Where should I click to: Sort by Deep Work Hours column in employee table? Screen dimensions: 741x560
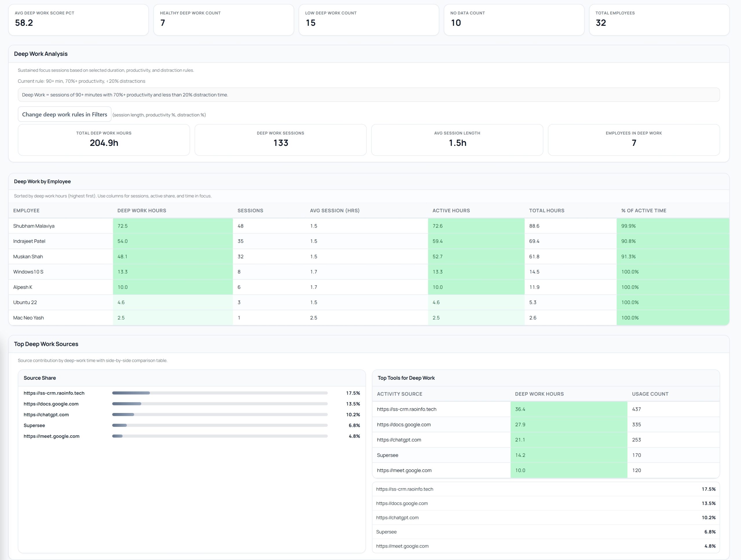pyautogui.click(x=142, y=210)
